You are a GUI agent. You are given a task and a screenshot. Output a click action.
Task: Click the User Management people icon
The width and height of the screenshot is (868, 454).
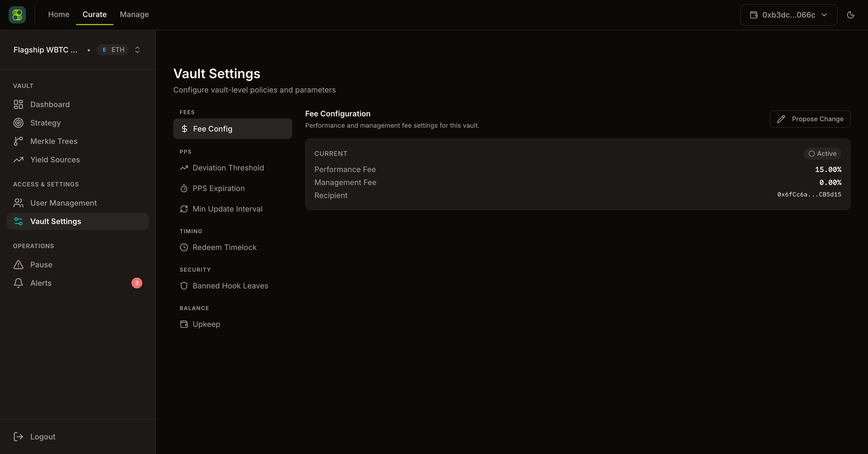18,203
